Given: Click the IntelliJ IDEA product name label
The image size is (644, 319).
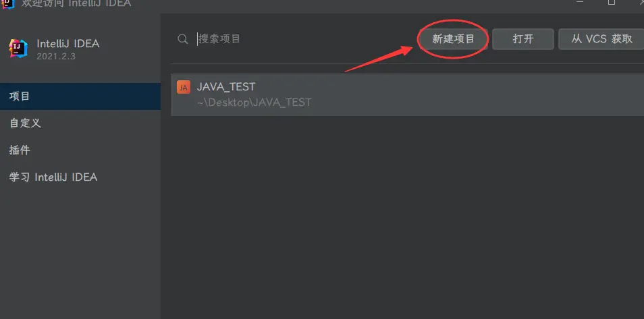Looking at the screenshot, I should 68,44.
